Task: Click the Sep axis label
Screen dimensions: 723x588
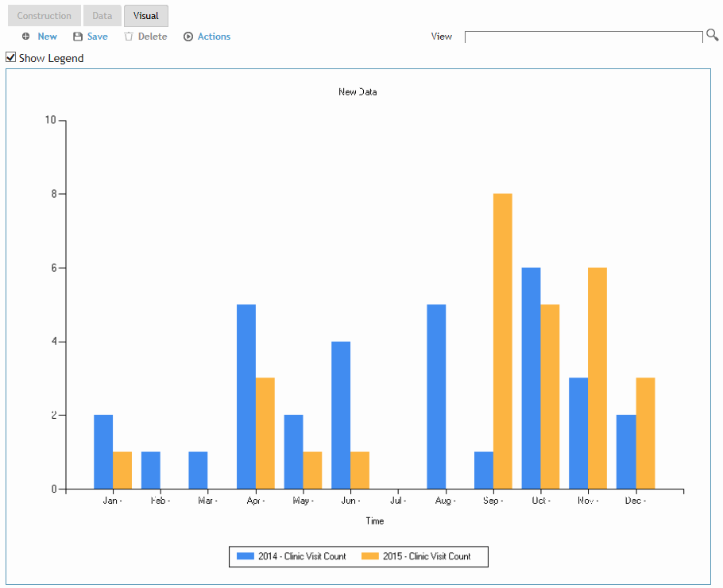Action: (x=493, y=501)
